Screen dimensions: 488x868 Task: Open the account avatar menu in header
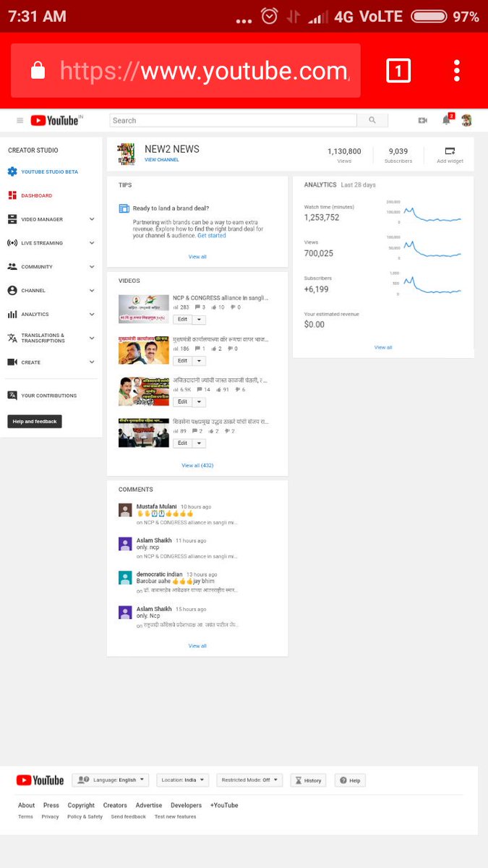(x=466, y=121)
